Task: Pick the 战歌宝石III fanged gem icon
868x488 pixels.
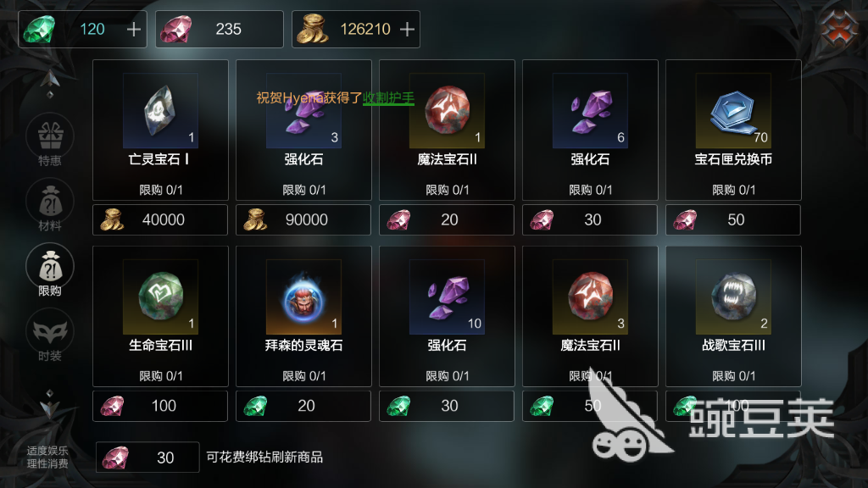Action: pyautogui.click(x=733, y=297)
